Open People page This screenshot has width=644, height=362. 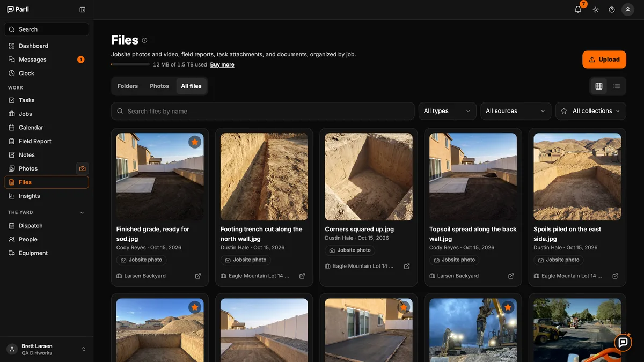pos(46,239)
